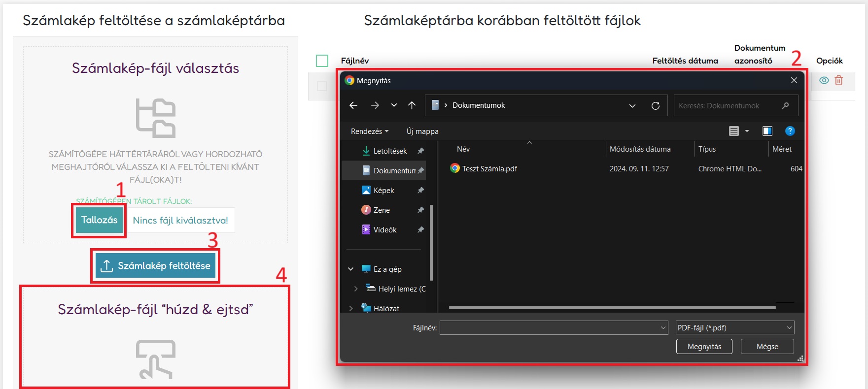Click the Feltöltés dátuma column header
Image resolution: width=868 pixels, height=389 pixels.
coord(685,61)
